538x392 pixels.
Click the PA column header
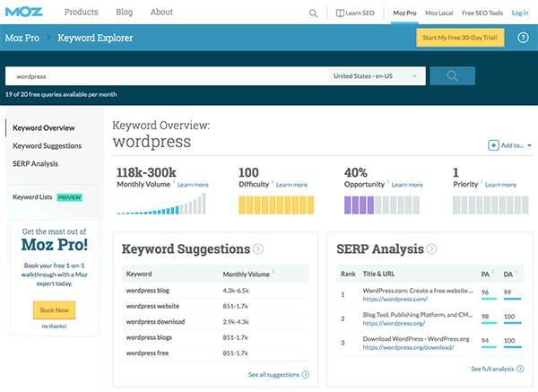pos(485,274)
